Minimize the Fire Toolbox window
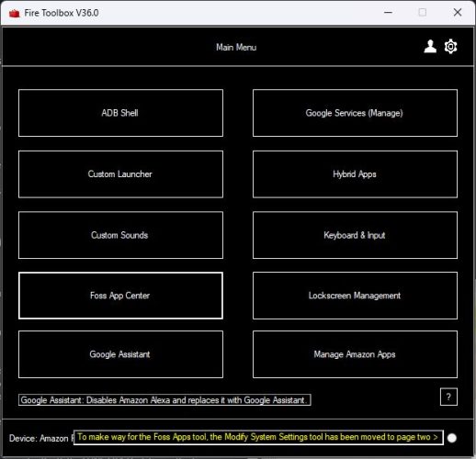The width and height of the screenshot is (476, 459). pos(388,13)
